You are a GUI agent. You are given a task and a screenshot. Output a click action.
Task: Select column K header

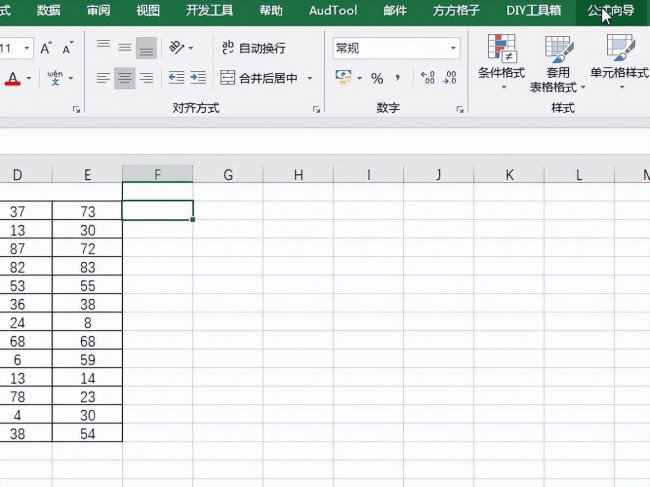509,174
